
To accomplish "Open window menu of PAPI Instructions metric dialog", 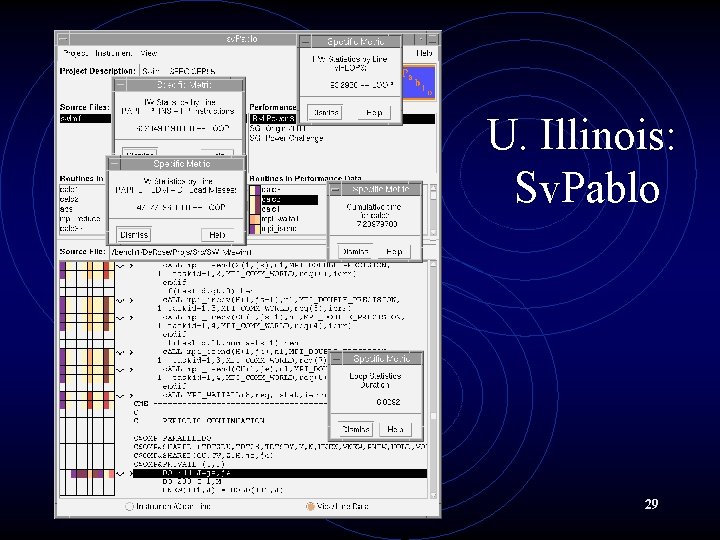I will point(120,85).
